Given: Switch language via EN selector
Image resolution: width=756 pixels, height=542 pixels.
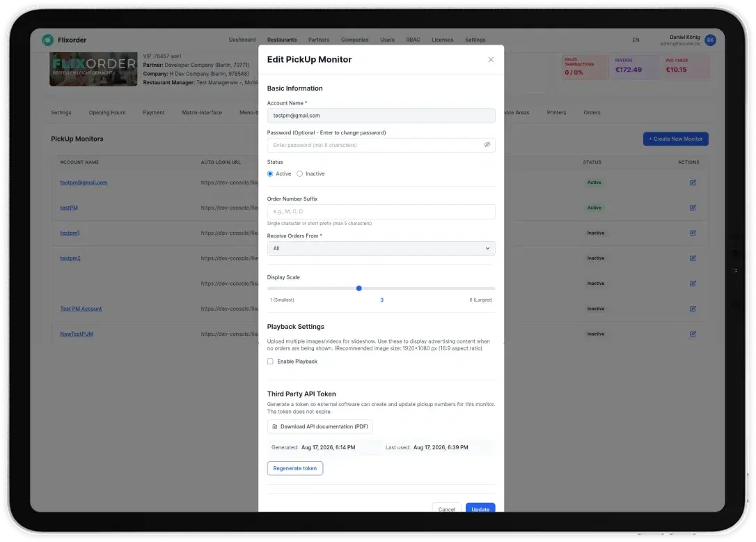Looking at the screenshot, I should point(636,40).
